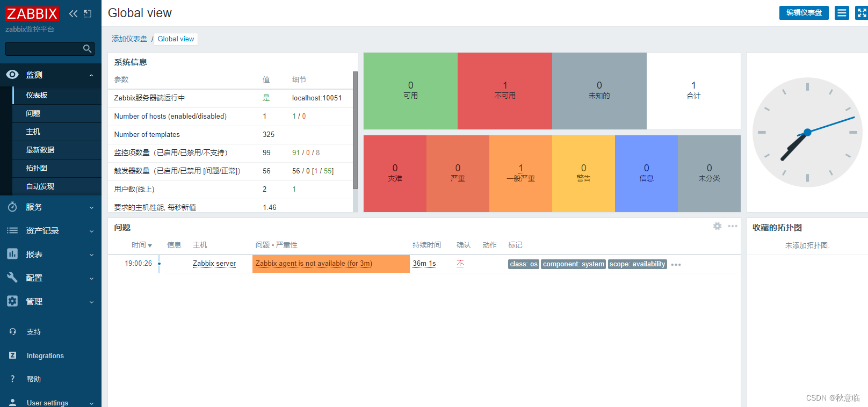Show more tags ellipsis for Zabbix server
This screenshot has height=407, width=868.
(676, 265)
